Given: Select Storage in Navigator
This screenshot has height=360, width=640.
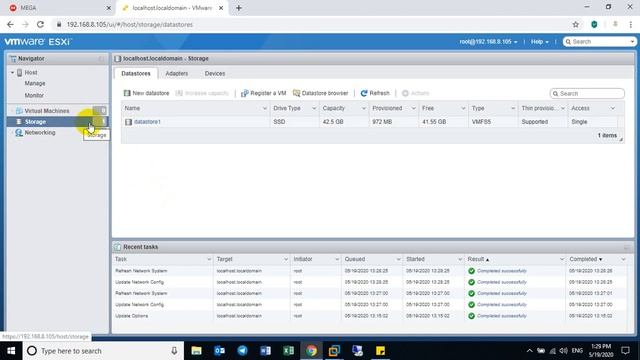Looking at the screenshot, I should 35,122.
